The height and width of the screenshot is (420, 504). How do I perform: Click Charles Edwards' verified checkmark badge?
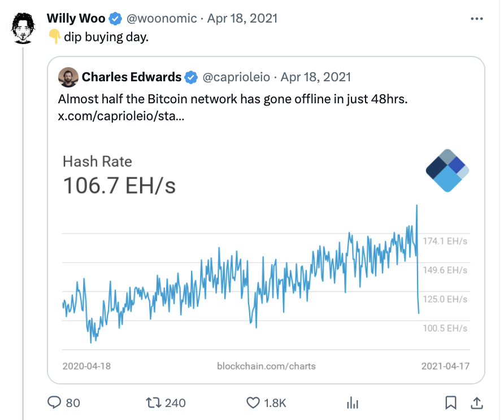point(191,77)
